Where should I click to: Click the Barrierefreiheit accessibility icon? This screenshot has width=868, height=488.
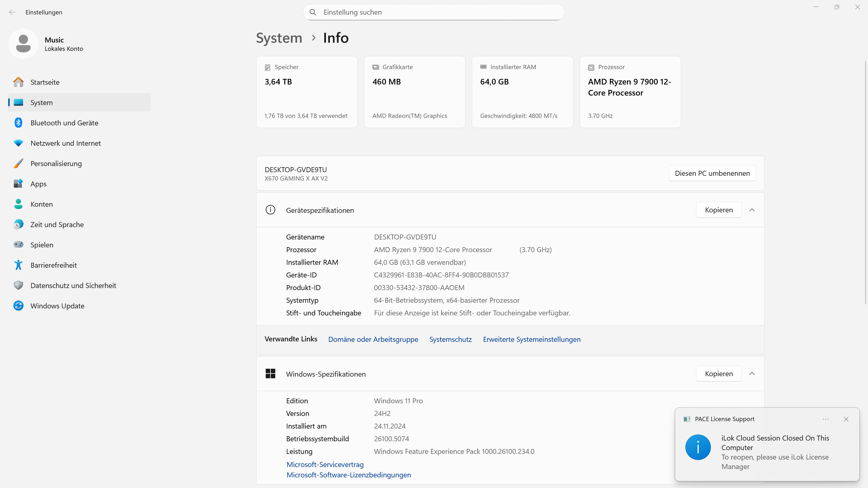(19, 265)
